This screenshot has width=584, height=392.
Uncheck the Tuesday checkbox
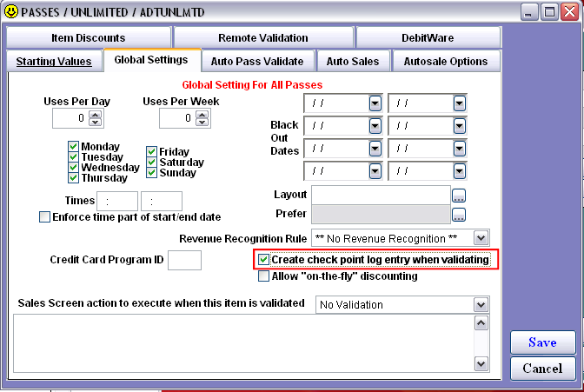(73, 156)
